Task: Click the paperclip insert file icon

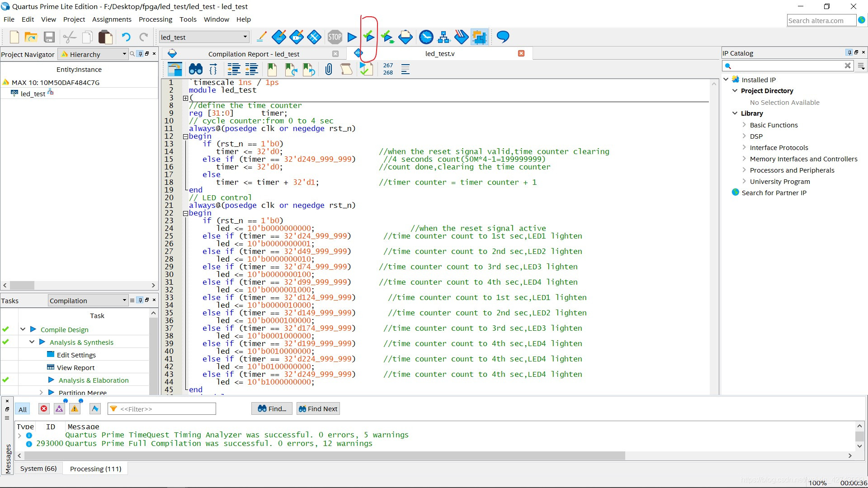Action: (329, 69)
